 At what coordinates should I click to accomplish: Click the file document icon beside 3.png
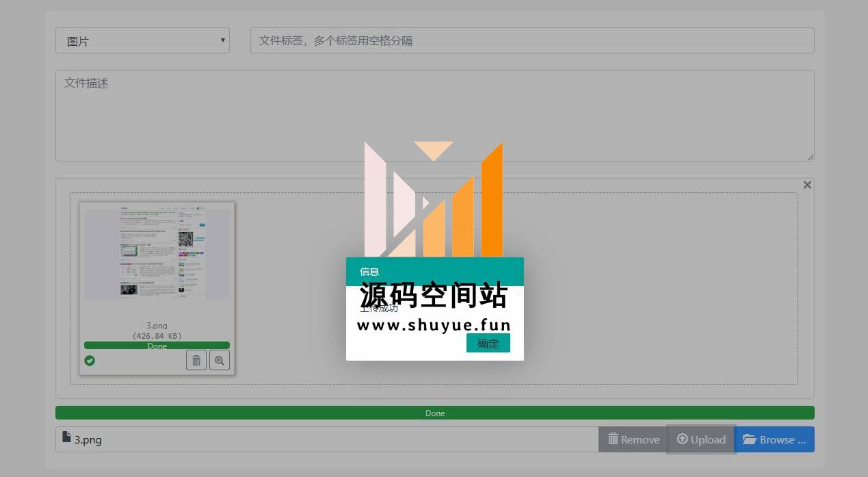tap(66, 437)
